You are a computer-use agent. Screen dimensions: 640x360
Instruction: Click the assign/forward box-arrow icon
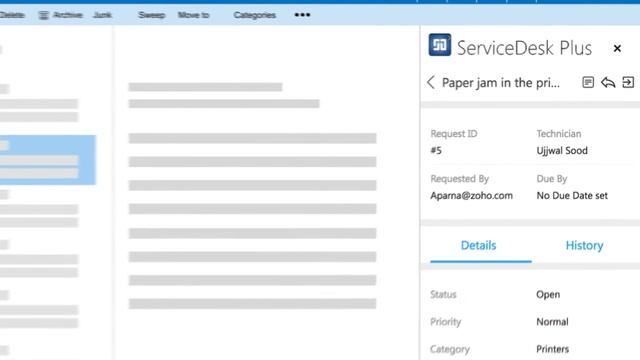628,82
